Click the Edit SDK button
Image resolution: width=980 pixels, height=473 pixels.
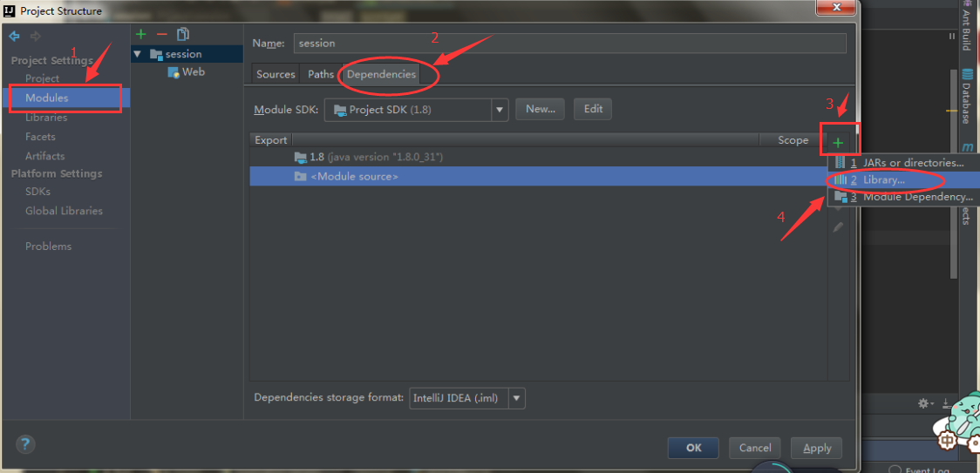point(593,109)
